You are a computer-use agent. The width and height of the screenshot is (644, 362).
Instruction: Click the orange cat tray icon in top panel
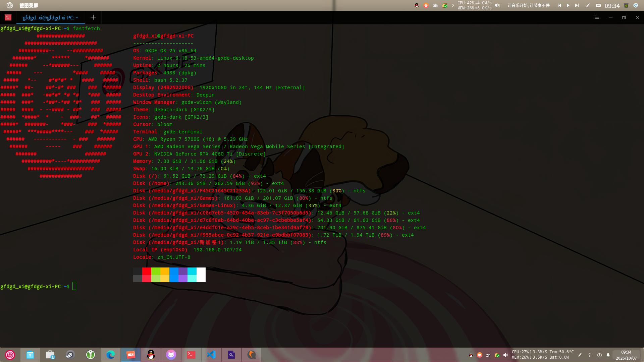point(426,5)
